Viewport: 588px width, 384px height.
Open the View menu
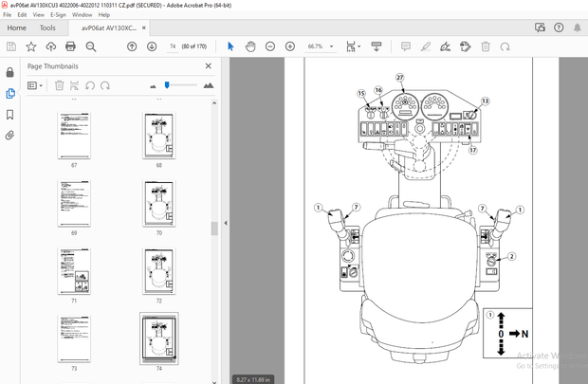pos(38,14)
